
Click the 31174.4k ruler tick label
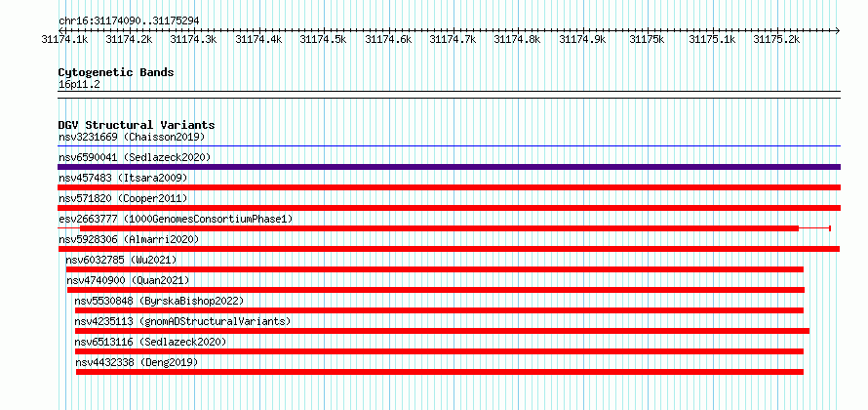pyautogui.click(x=258, y=39)
